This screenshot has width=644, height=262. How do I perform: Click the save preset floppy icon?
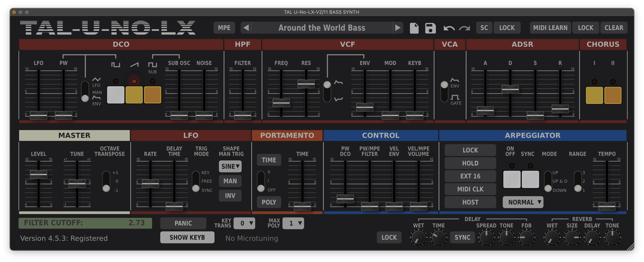click(430, 28)
